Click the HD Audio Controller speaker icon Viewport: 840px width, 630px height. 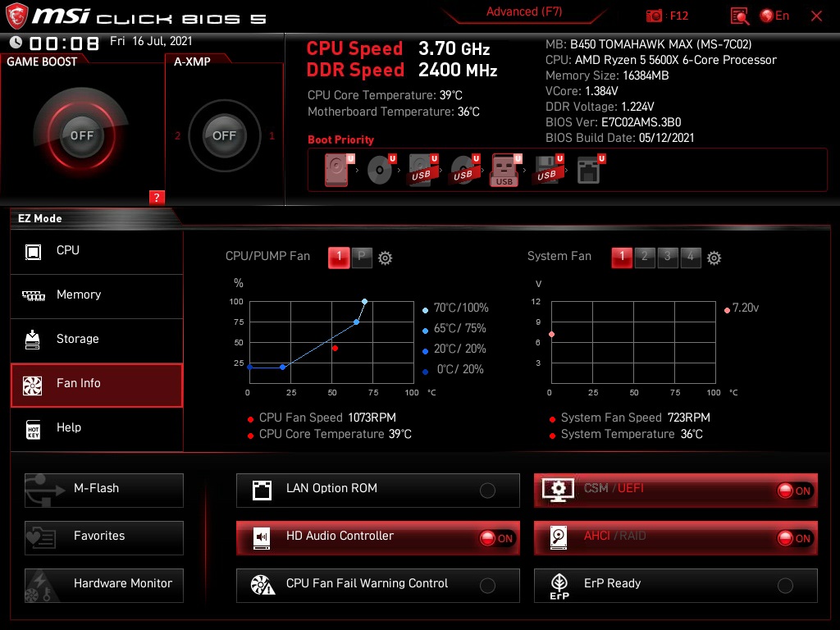click(x=262, y=538)
